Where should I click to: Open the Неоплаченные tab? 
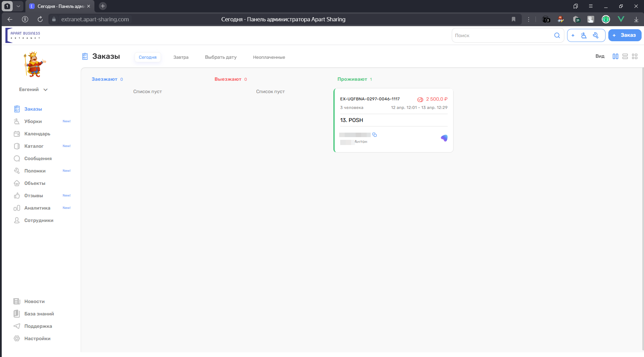[x=269, y=57]
